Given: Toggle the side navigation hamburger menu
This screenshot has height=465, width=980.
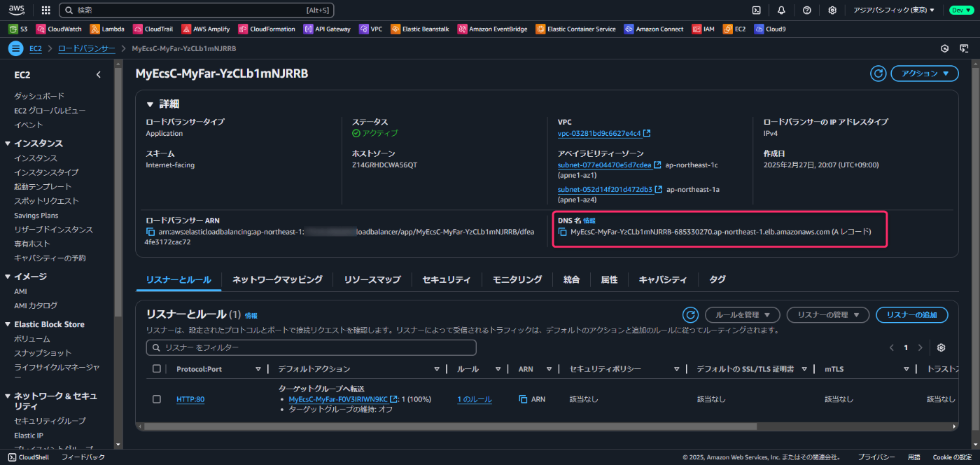Looking at the screenshot, I should tap(15, 48).
